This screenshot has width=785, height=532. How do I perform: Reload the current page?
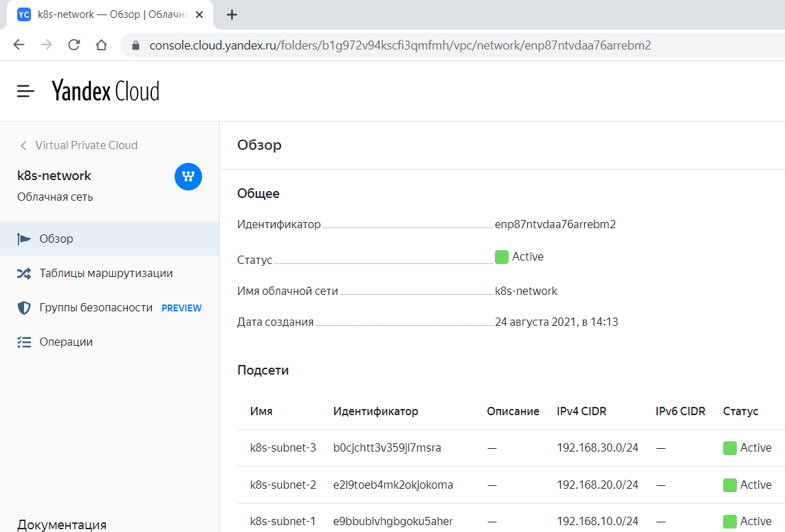click(x=74, y=45)
